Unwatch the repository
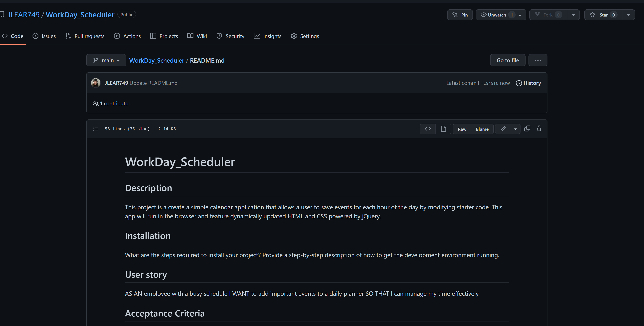 (x=496, y=14)
